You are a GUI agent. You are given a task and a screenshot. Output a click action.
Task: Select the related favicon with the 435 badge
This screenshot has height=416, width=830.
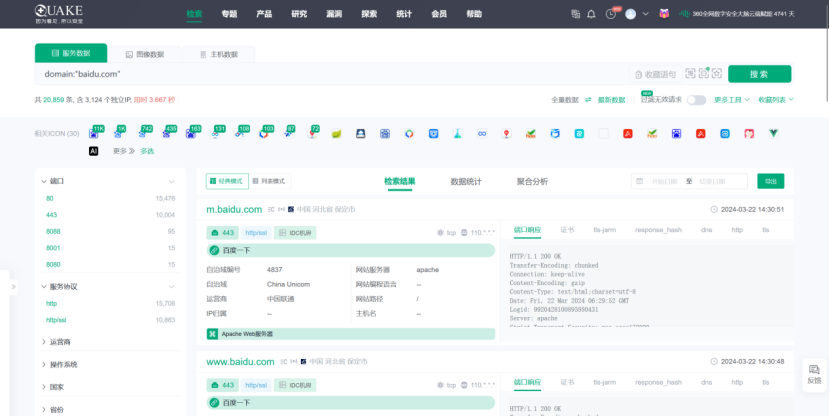[x=166, y=134]
